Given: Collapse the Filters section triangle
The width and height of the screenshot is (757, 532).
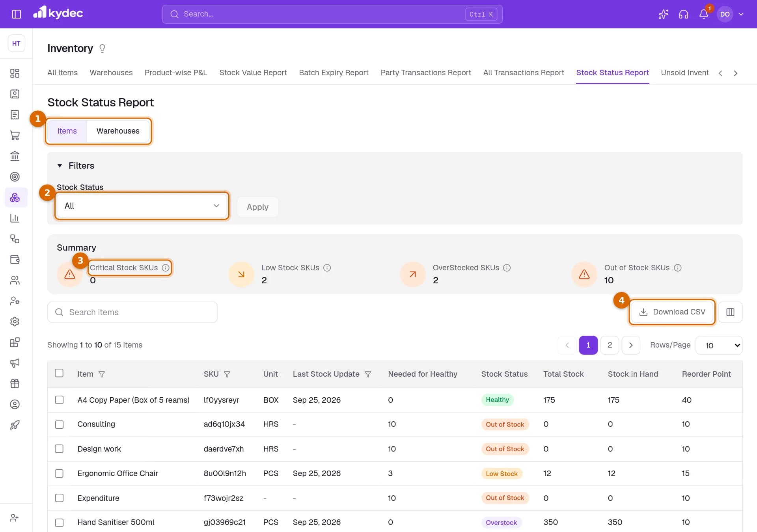Looking at the screenshot, I should point(60,166).
